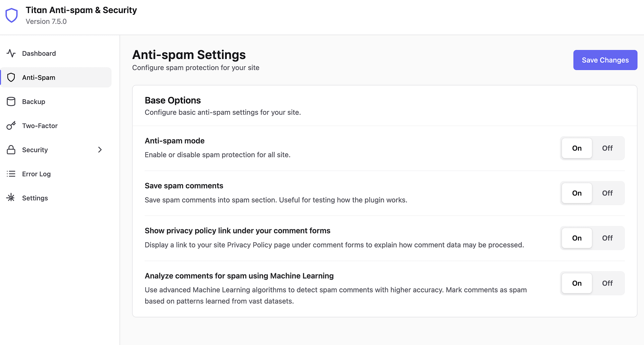Turn off Save spam comments
Viewport: 644px width, 345px height.
[x=607, y=193]
